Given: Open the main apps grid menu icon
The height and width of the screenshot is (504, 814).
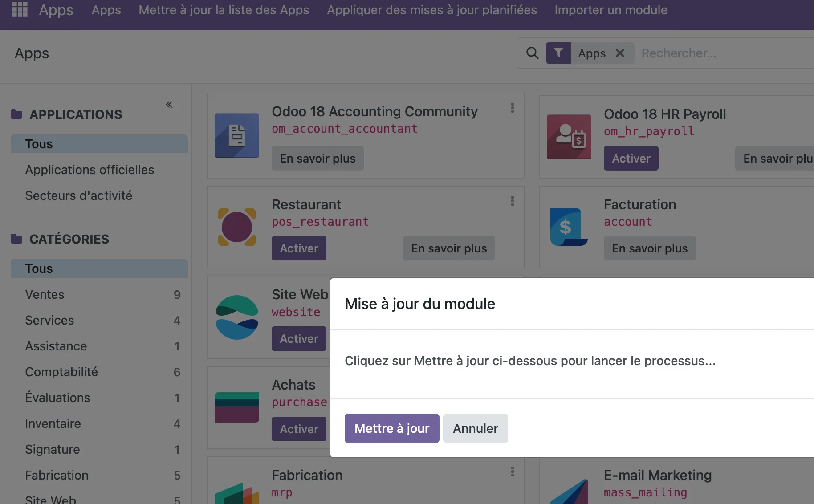Looking at the screenshot, I should (x=20, y=9).
